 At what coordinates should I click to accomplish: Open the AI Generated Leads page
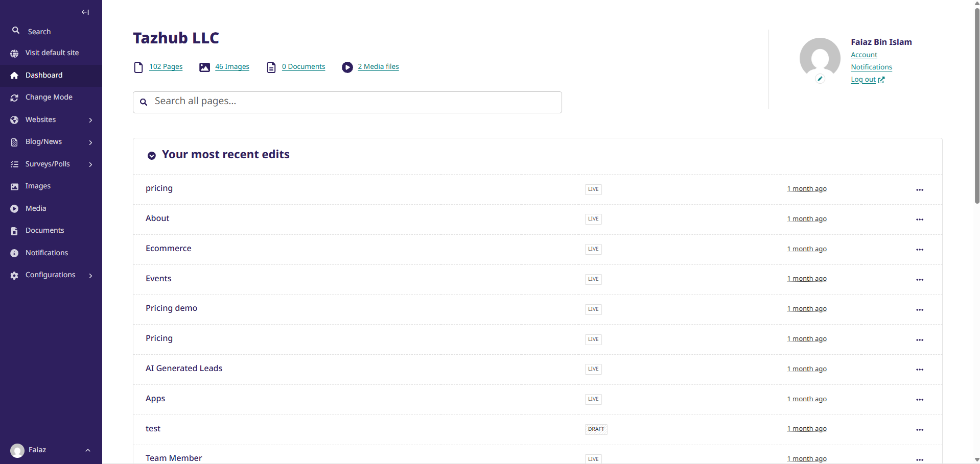[184, 369]
